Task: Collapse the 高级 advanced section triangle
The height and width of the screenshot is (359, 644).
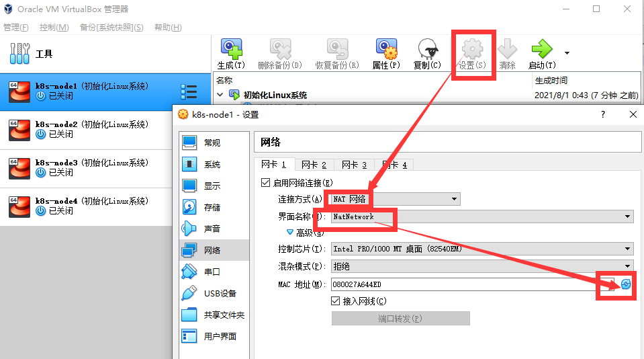Action: pos(290,233)
